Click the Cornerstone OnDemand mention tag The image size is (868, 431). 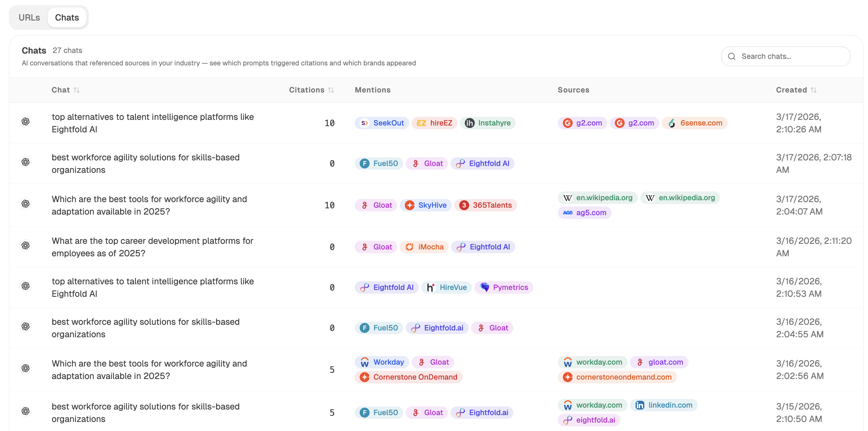point(408,377)
